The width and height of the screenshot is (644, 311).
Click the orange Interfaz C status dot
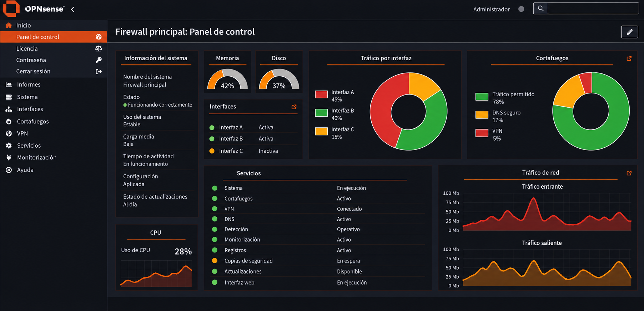tap(212, 151)
